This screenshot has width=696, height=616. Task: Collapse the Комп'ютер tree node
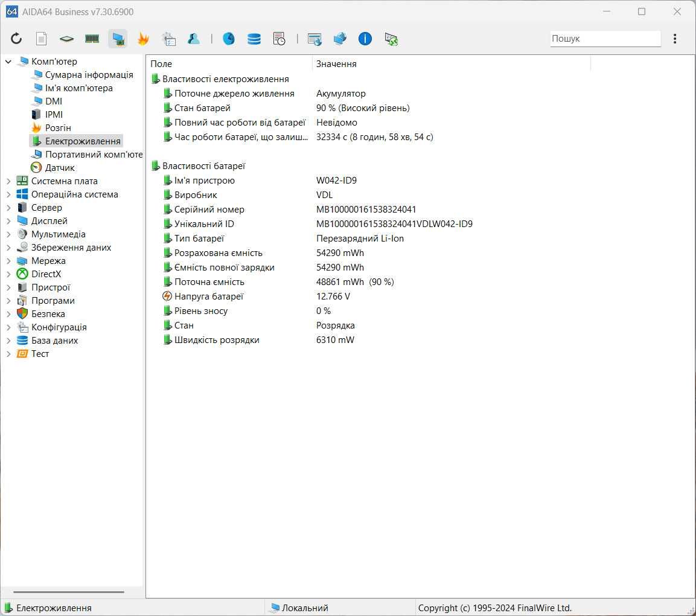[x=8, y=61]
